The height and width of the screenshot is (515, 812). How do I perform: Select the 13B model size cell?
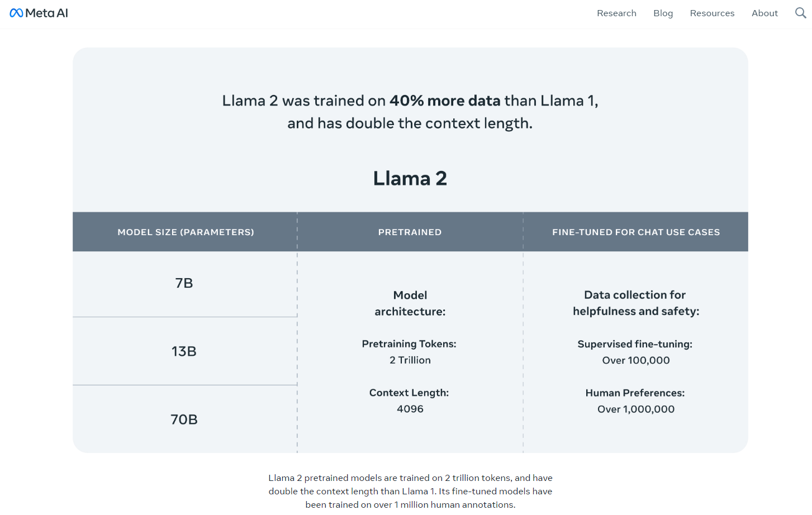(184, 351)
